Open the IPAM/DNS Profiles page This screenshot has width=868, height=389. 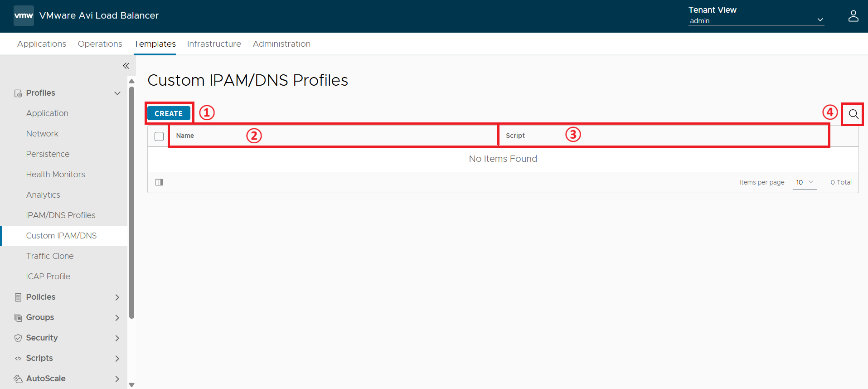[61, 215]
